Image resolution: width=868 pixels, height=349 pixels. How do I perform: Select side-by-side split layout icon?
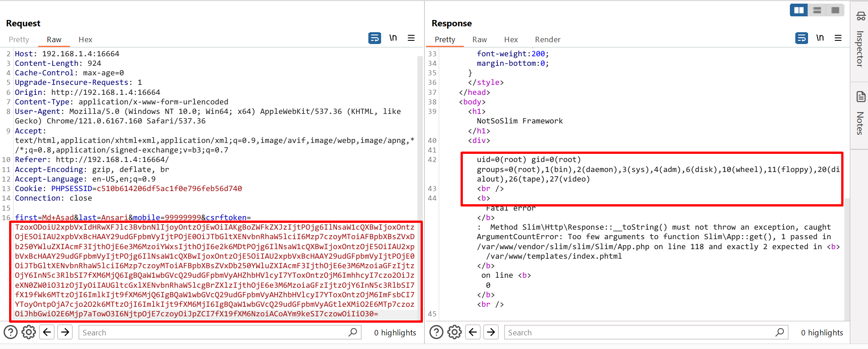799,10
